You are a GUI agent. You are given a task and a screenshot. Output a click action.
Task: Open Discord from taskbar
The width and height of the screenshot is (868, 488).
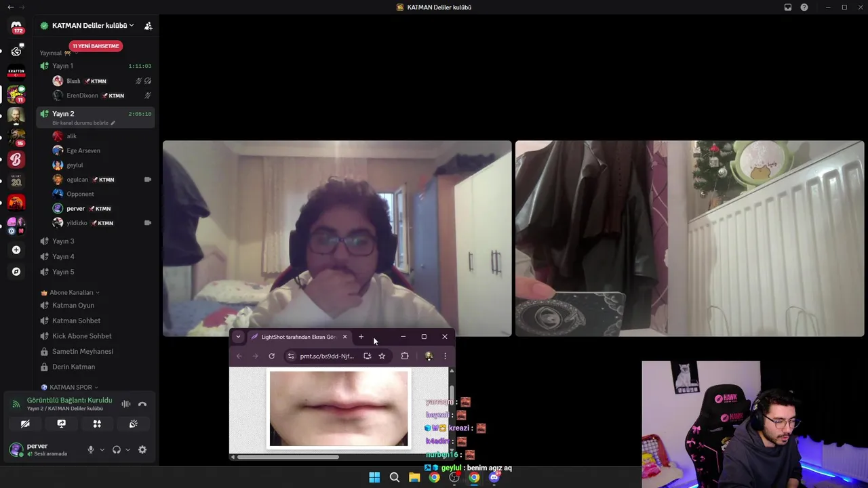click(x=494, y=477)
